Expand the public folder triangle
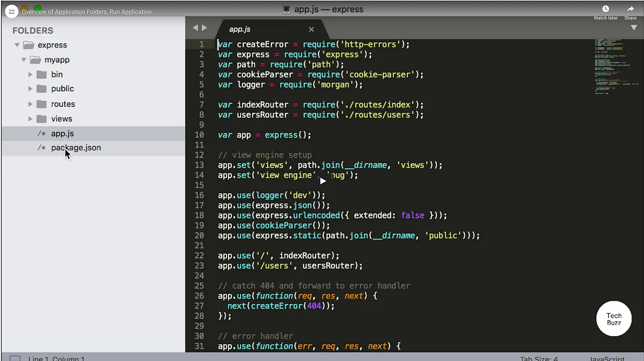 [31, 89]
